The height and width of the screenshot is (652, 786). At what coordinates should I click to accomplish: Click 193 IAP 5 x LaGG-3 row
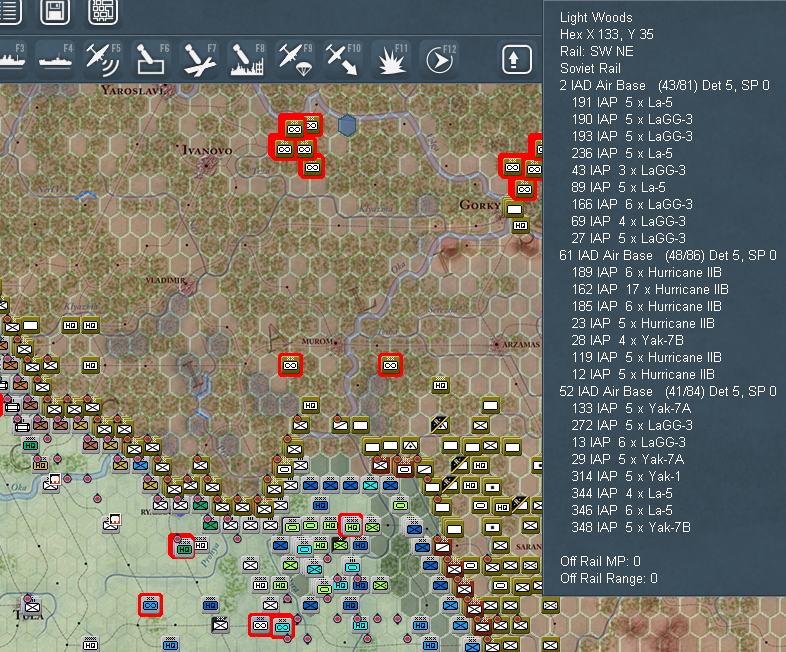tap(632, 136)
